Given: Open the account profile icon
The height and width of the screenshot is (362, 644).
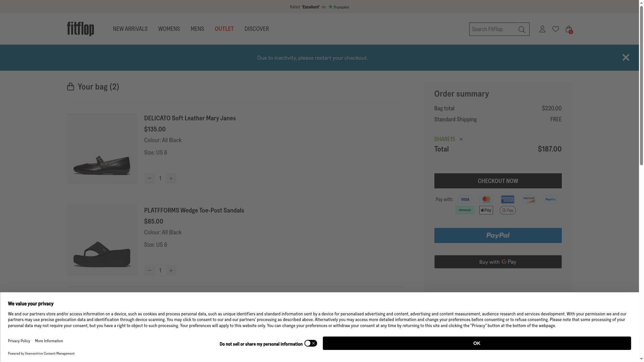Looking at the screenshot, I should pyautogui.click(x=542, y=29).
